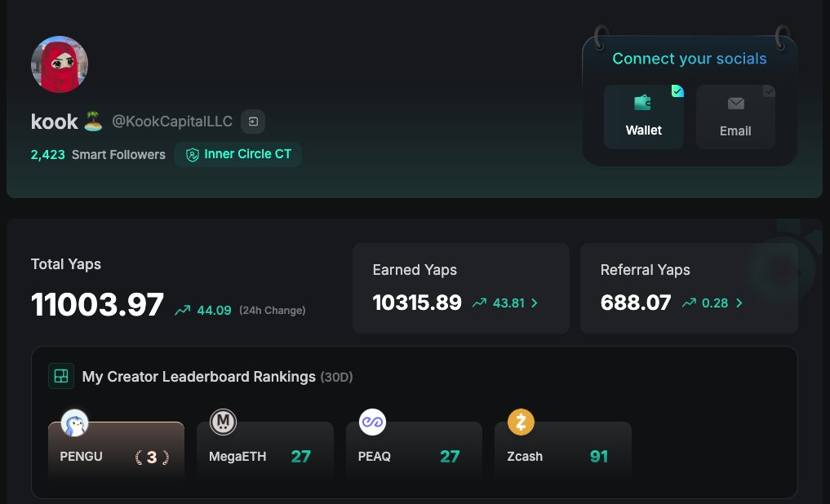Screen dimensions: 830x504
Task: Click the (30D) period label
Action: [337, 377]
